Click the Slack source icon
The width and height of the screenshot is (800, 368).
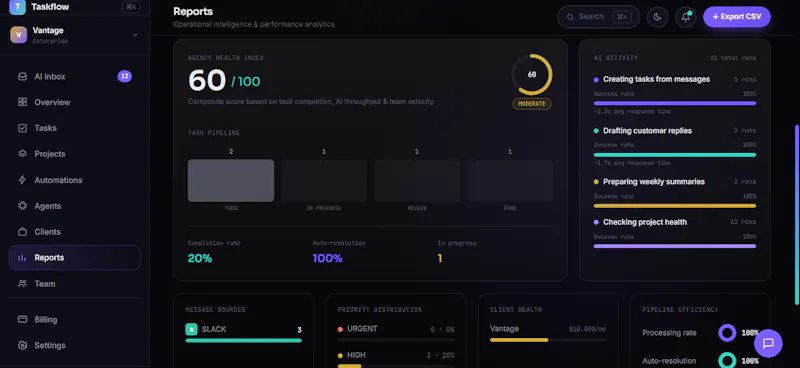coord(191,330)
